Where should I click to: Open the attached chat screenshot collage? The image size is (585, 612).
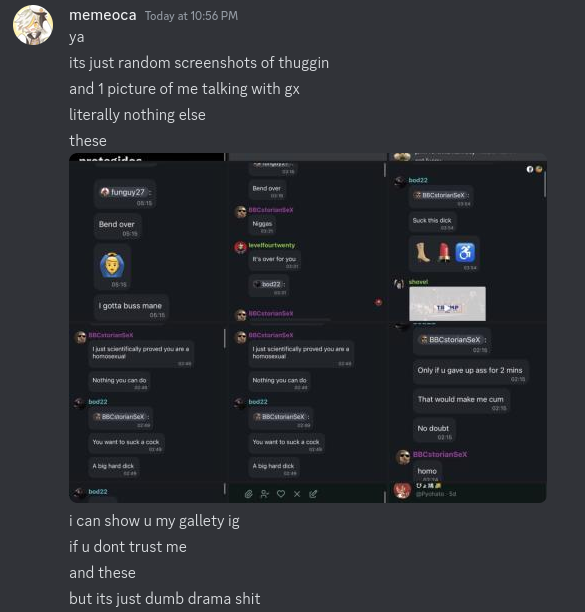click(x=308, y=328)
